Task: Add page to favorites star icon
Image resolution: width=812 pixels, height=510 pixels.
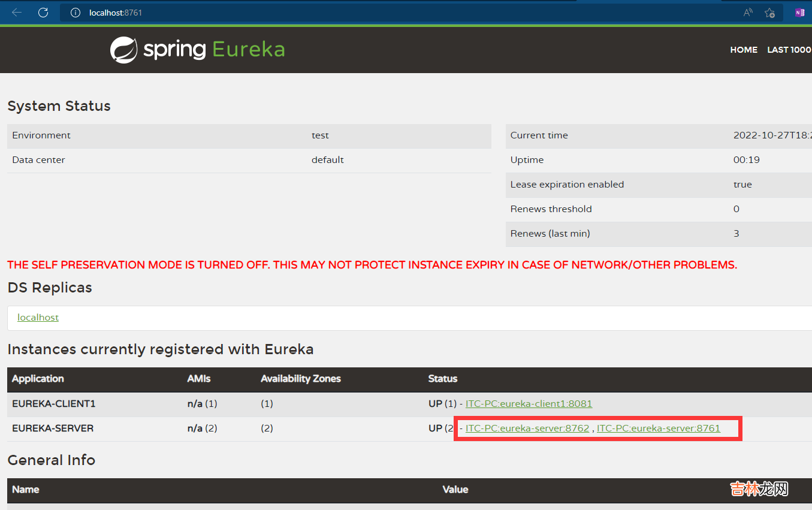Action: pyautogui.click(x=770, y=13)
